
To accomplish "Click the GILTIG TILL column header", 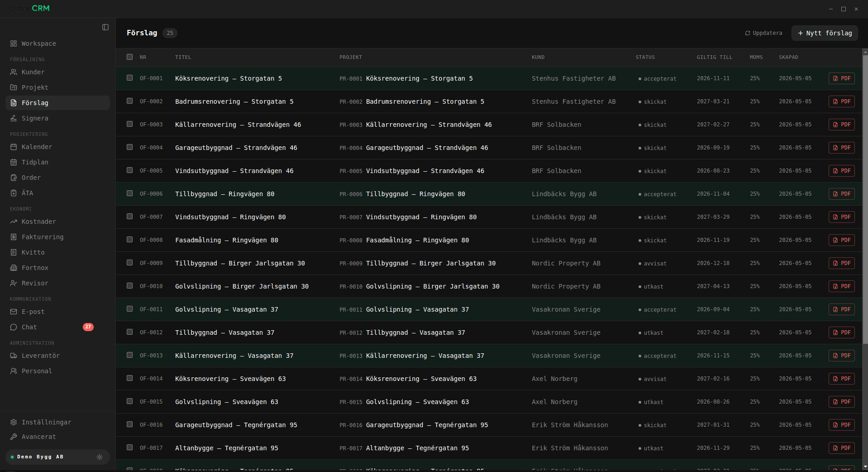I will (714, 57).
